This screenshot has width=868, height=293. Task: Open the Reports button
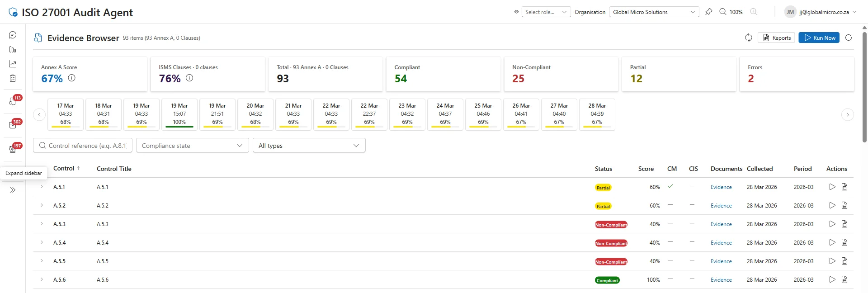[776, 38]
